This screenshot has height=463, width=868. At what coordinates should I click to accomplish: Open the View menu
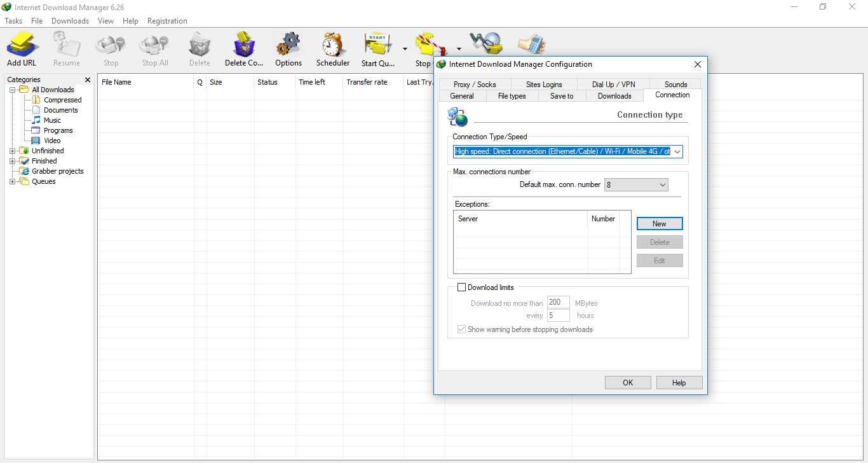[x=106, y=21]
